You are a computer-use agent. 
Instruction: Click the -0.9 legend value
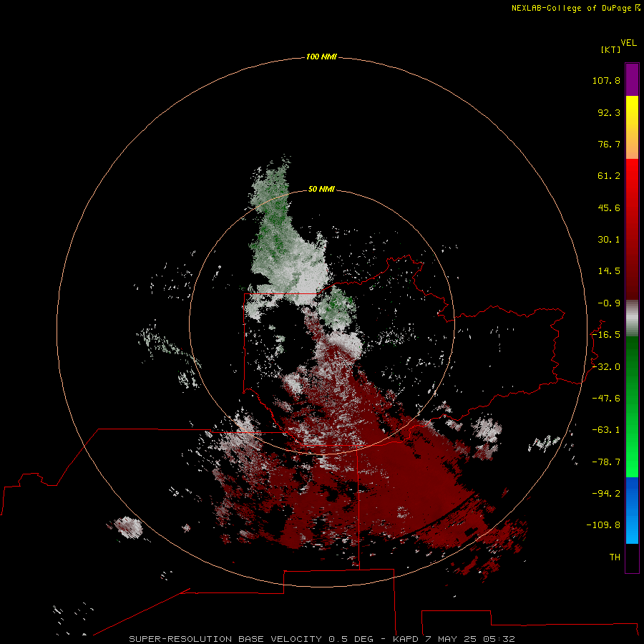click(x=609, y=303)
